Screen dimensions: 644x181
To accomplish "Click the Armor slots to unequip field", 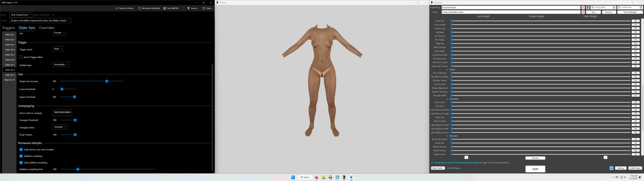I will 62,113.
